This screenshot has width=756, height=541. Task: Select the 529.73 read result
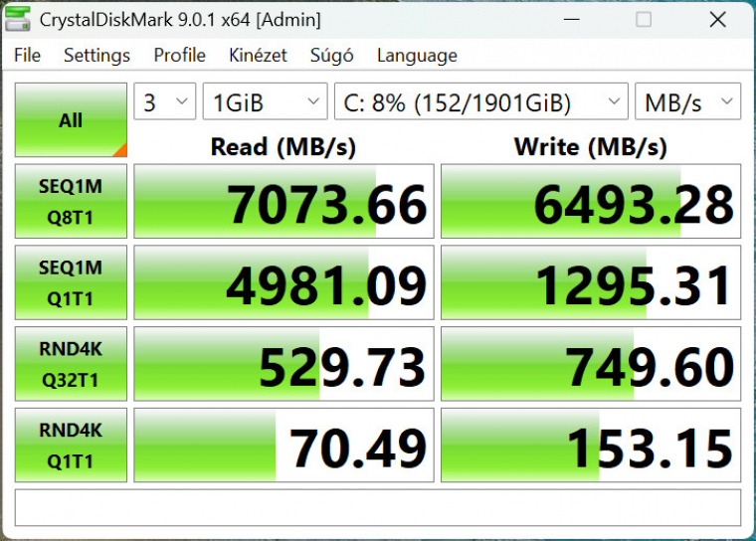[283, 364]
